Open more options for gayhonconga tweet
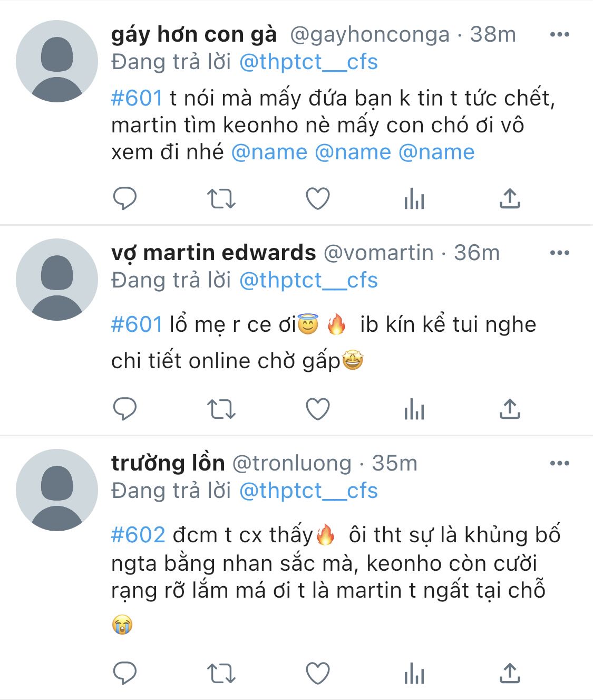This screenshot has height=700, width=593. pos(559,34)
